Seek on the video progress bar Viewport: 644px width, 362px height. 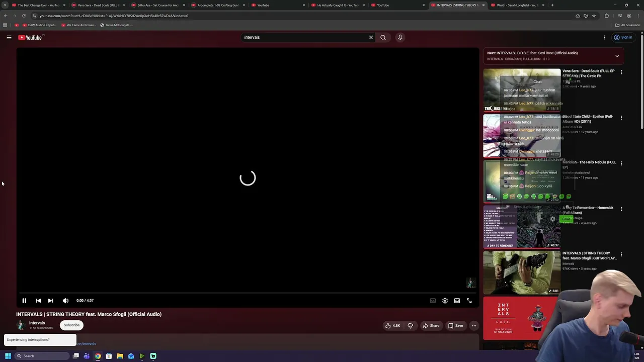tap(247, 293)
